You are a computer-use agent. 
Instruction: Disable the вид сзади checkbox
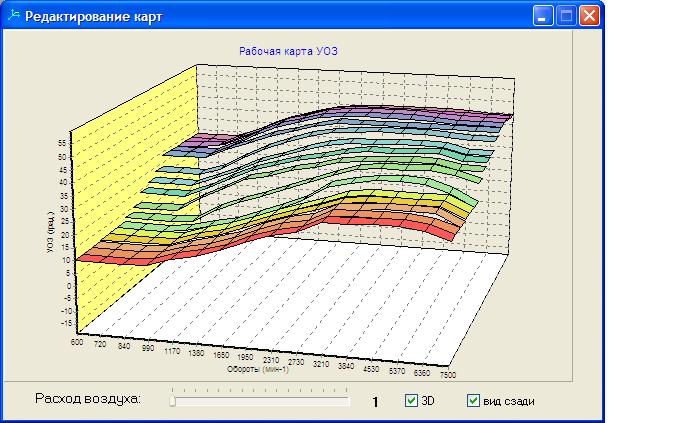(473, 401)
